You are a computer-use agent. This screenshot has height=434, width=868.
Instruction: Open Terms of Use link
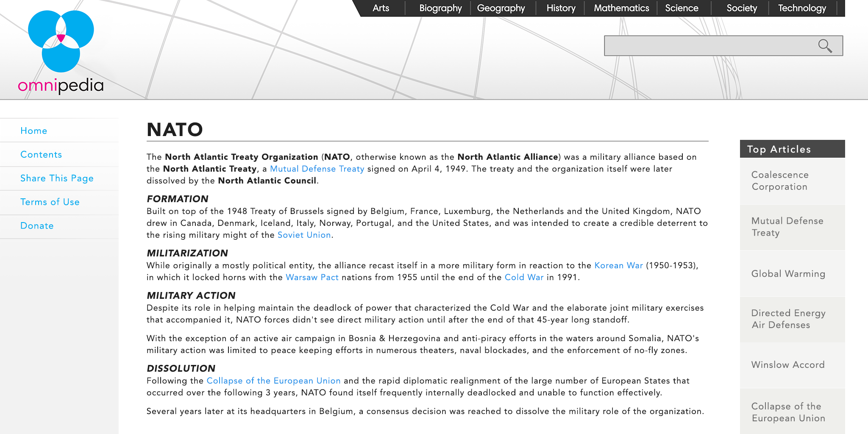(50, 202)
